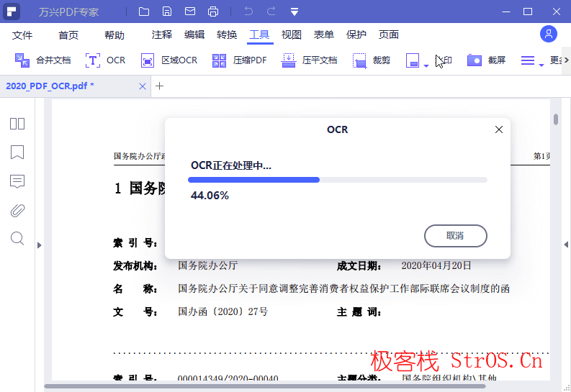The width and height of the screenshot is (571, 392).
Task: Switch to the 编辑 tab
Action: coord(194,35)
